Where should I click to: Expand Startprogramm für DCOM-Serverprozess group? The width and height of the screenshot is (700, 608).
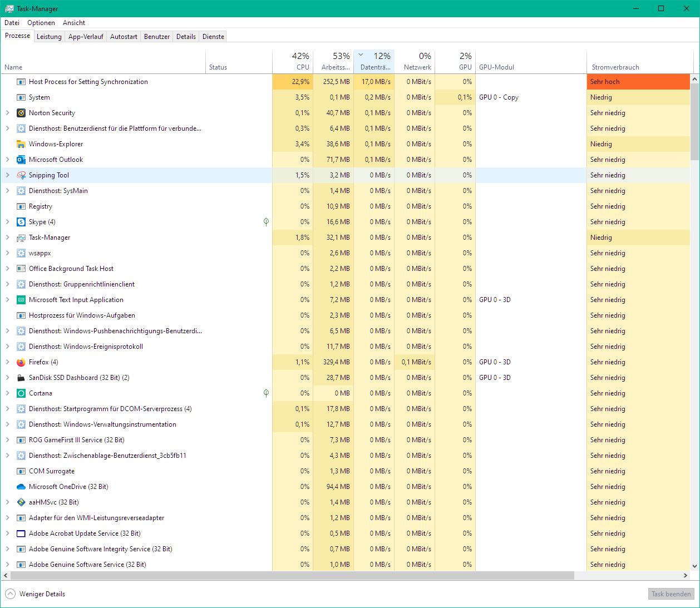click(7, 409)
